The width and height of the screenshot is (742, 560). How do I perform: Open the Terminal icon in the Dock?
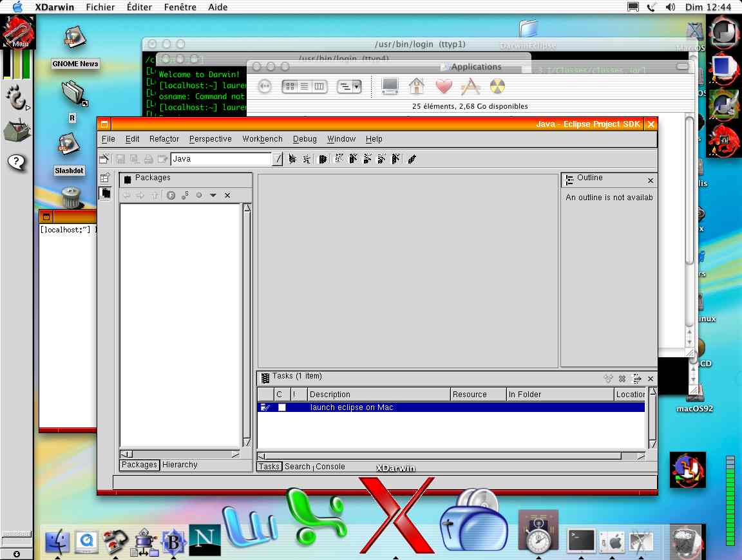pyautogui.click(x=580, y=541)
